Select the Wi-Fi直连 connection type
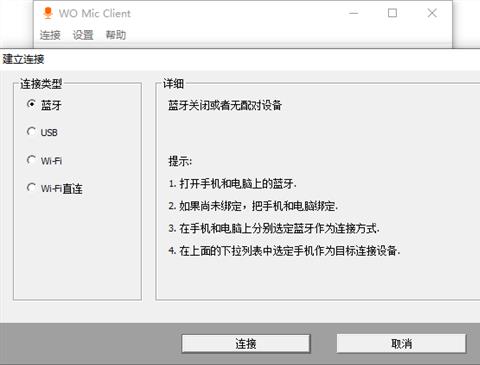This screenshot has height=365, width=480. (x=55, y=189)
